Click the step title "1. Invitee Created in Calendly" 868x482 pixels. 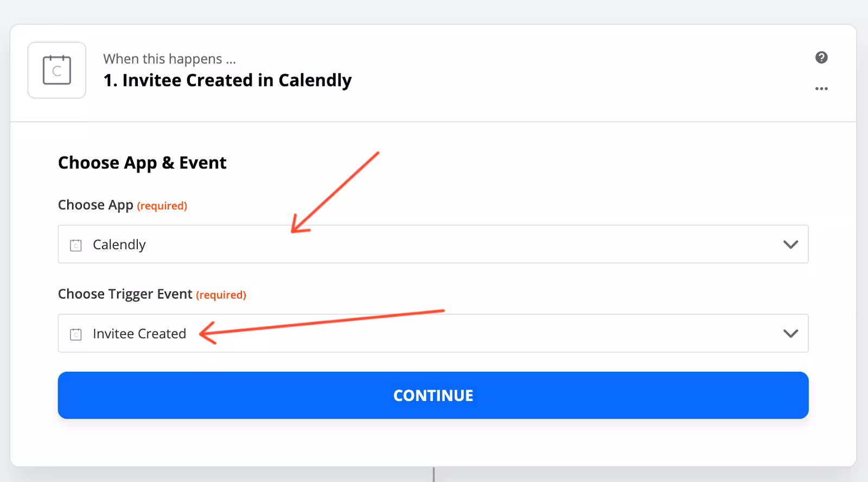[x=227, y=80]
